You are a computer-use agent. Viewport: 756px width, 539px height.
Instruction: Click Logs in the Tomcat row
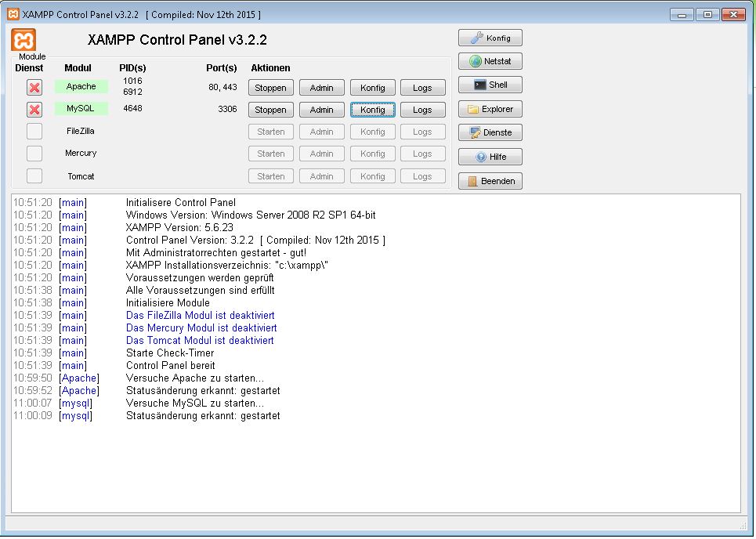tap(422, 176)
